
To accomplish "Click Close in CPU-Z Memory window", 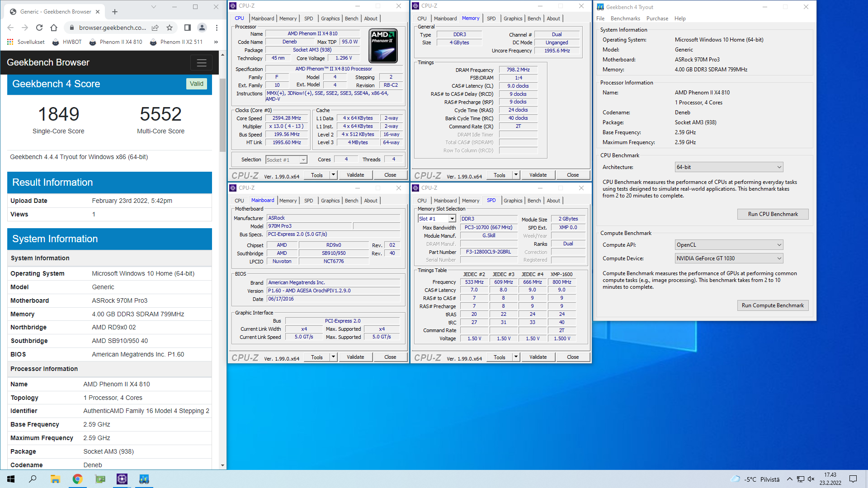I will tap(573, 175).
